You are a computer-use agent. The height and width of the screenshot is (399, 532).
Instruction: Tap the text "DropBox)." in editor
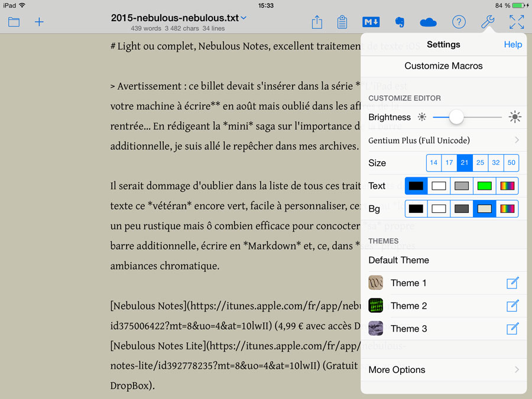coord(132,386)
